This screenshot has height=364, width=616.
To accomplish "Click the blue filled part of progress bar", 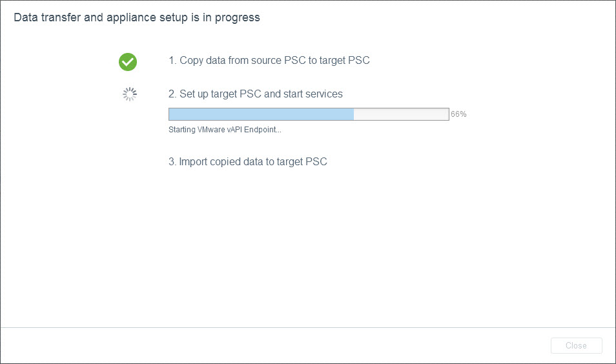I will coord(261,114).
